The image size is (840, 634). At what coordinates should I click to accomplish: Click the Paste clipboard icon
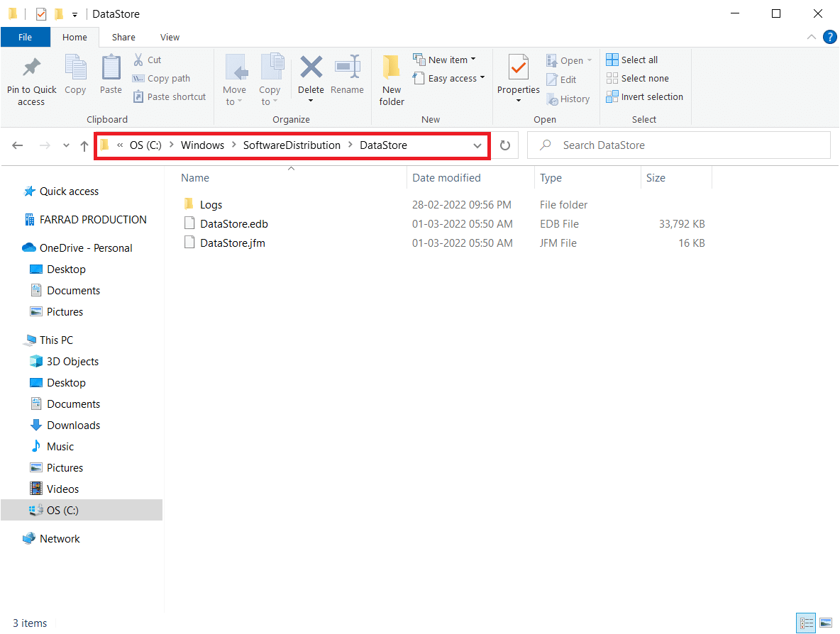click(x=111, y=67)
